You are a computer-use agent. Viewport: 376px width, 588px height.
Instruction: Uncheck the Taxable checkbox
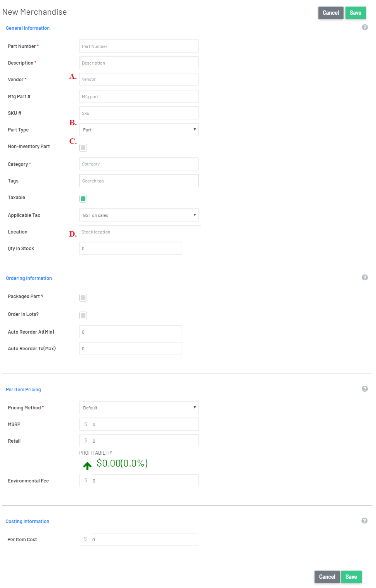tap(83, 199)
